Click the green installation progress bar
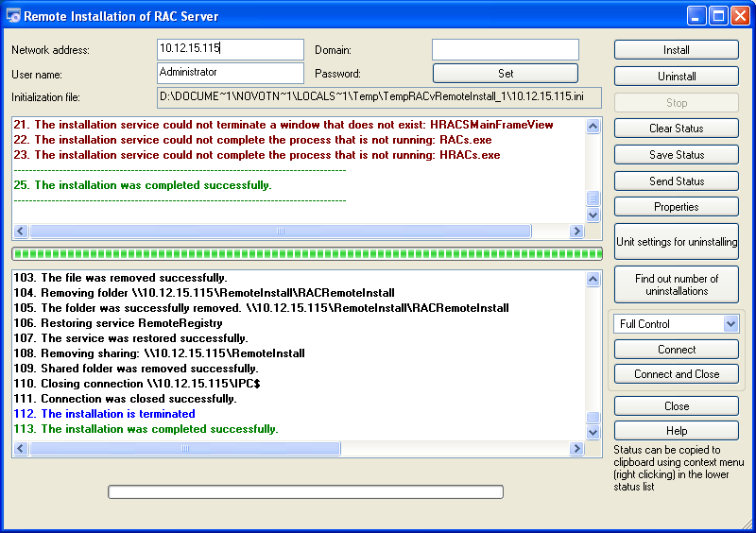The image size is (756, 533). tap(307, 253)
